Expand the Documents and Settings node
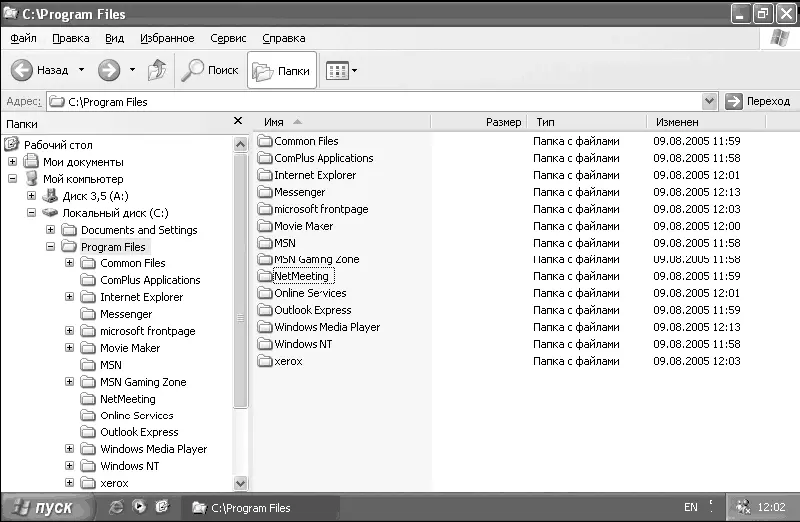Viewport: 800px width, 522px height. pyautogui.click(x=51, y=230)
